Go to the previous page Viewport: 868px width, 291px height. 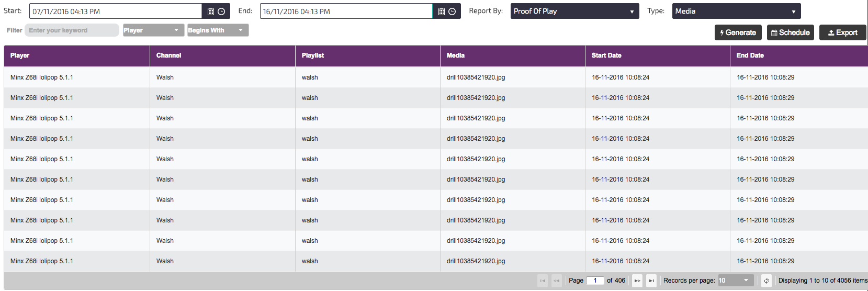(557, 281)
